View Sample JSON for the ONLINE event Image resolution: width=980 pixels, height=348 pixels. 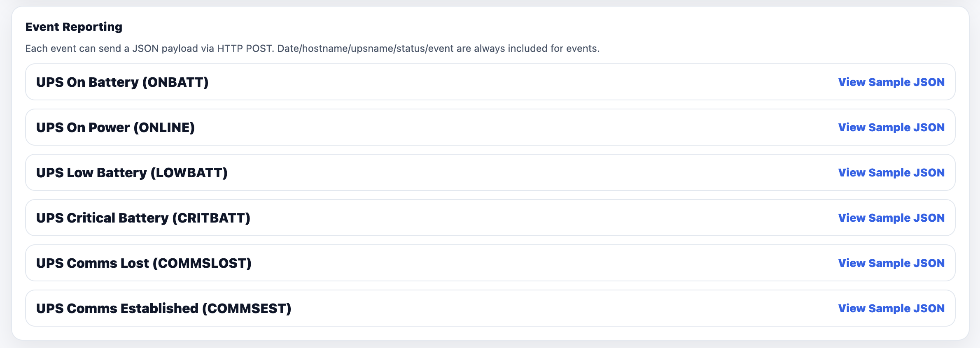pyautogui.click(x=891, y=127)
